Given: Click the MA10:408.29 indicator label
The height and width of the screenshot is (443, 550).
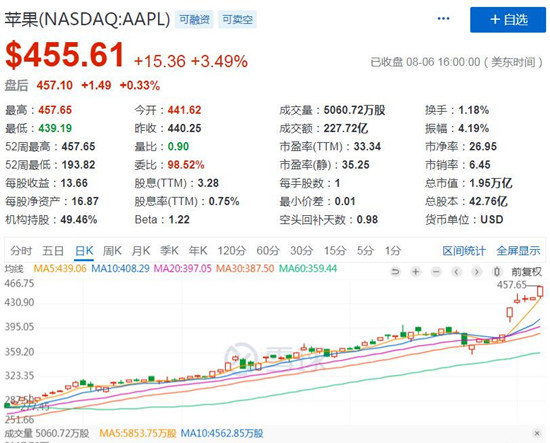Looking at the screenshot, I should (120, 269).
